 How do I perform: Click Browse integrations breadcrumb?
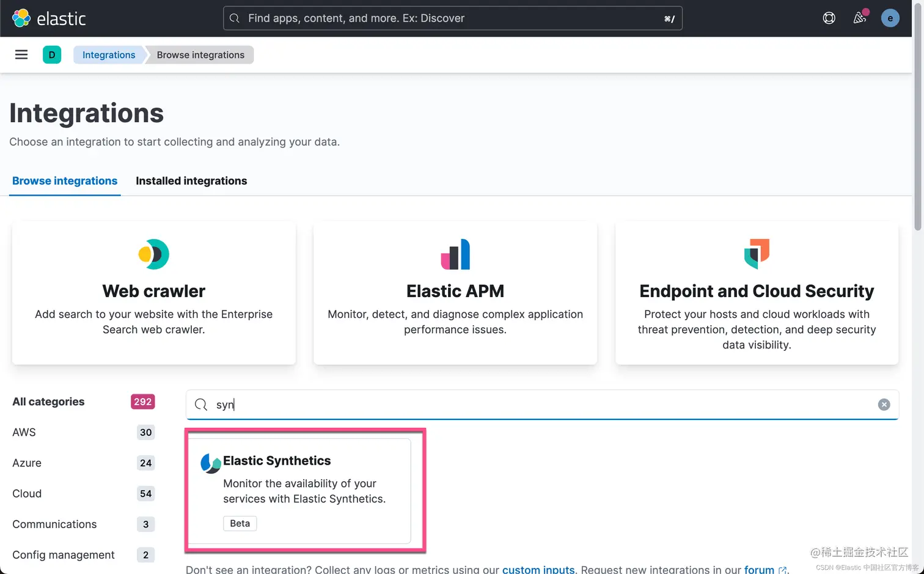tap(200, 55)
